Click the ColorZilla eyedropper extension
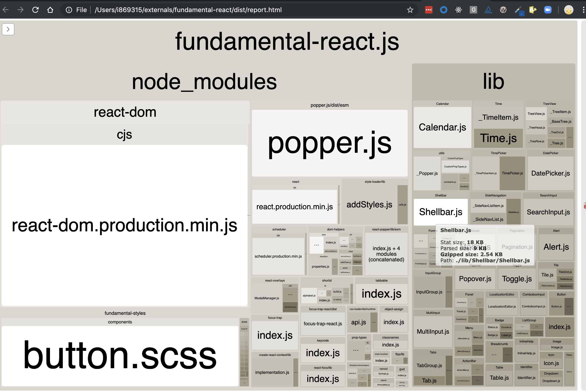The image size is (586, 392). coord(519,10)
